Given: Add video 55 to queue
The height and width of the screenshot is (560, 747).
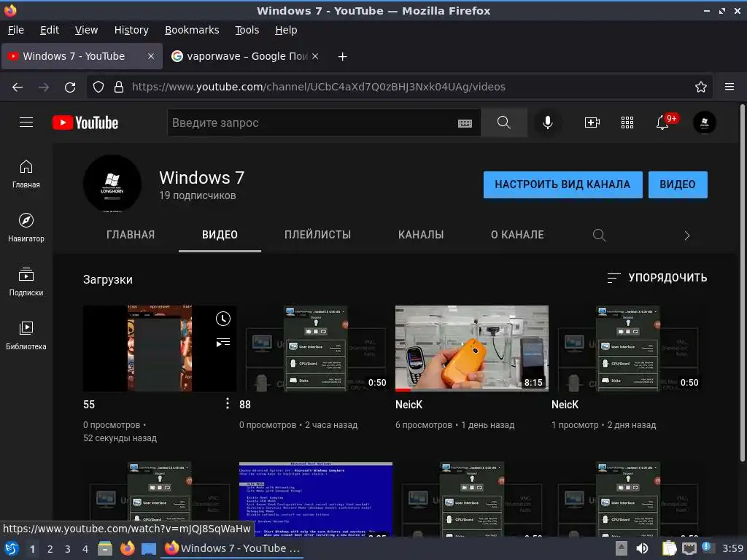Looking at the screenshot, I should (223, 343).
